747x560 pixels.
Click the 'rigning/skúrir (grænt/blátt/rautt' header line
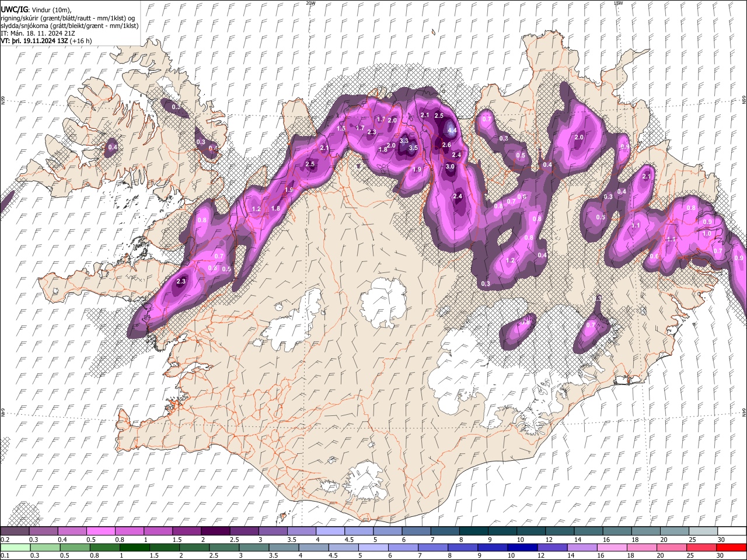click(68, 18)
